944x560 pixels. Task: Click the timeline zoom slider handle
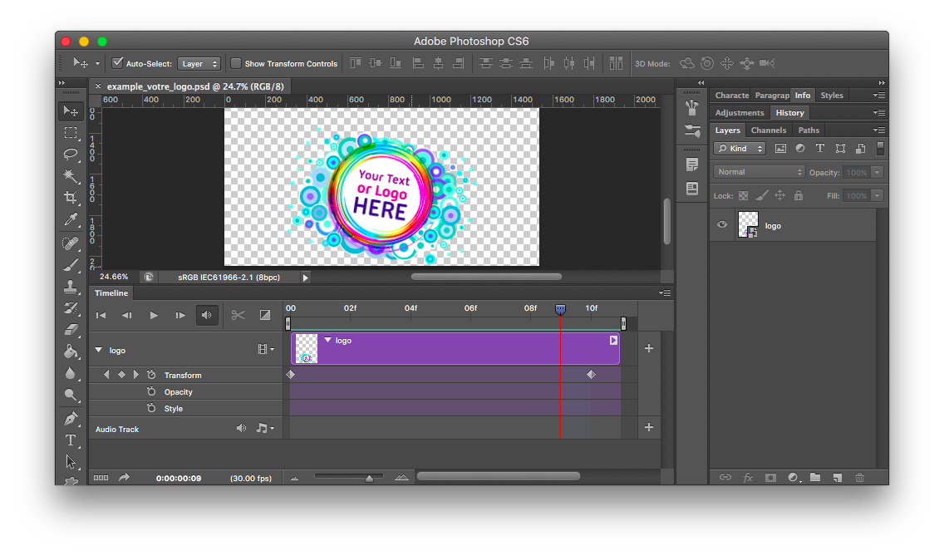(369, 478)
